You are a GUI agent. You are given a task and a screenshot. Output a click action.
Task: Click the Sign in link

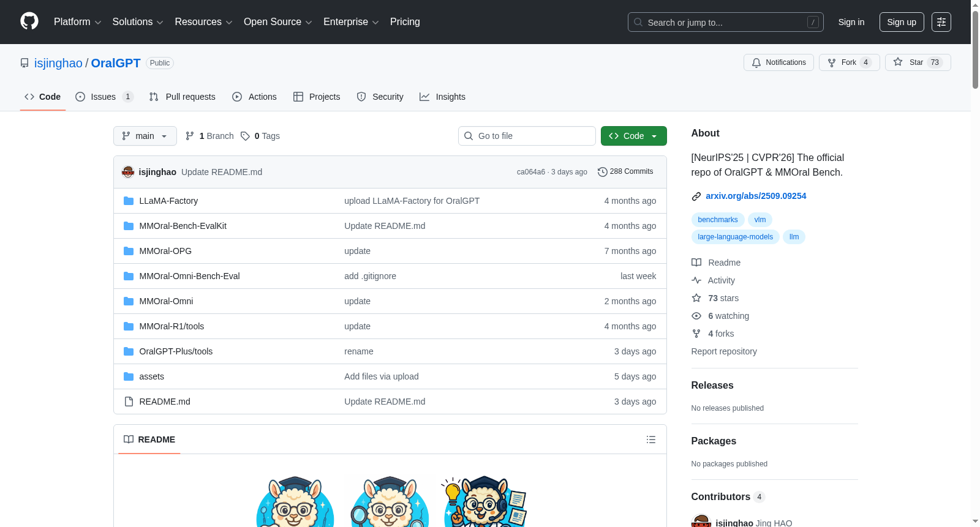(x=851, y=22)
